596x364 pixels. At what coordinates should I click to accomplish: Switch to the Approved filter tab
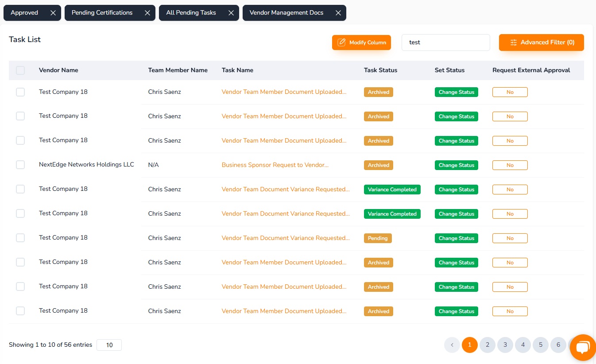pos(24,13)
